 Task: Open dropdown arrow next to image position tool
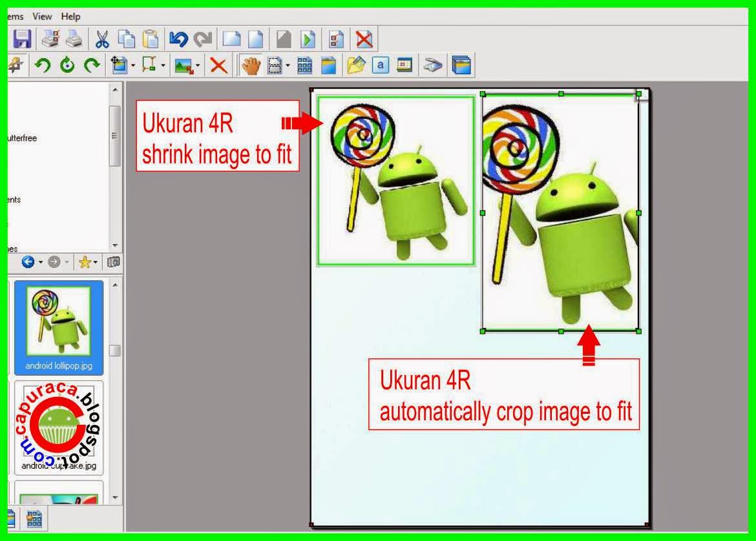132,65
